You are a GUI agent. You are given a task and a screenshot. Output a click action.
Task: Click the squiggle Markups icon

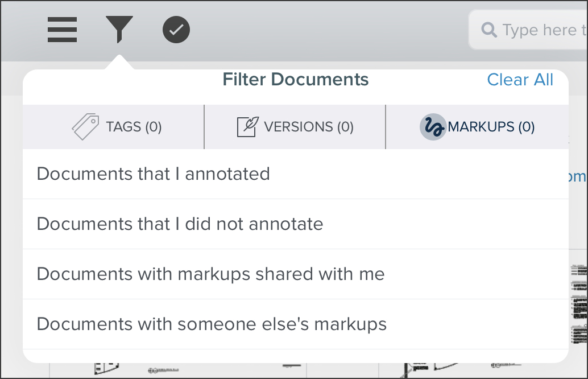[x=432, y=127]
